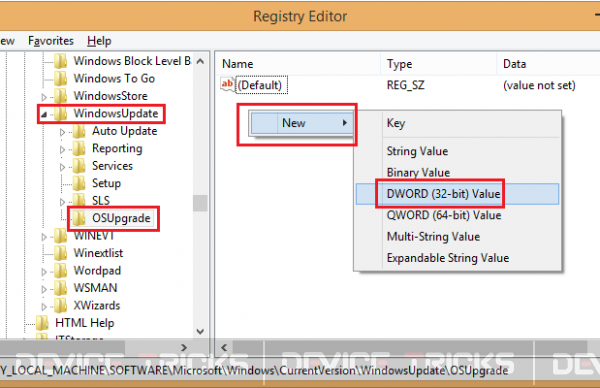Open the Help menu
The height and width of the screenshot is (388, 600).
pyautogui.click(x=99, y=41)
